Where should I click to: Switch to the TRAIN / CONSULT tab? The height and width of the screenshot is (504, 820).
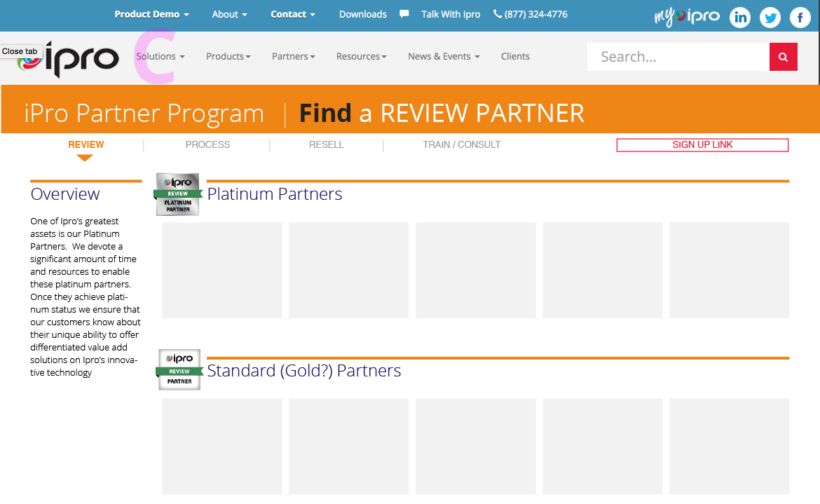coord(462,144)
